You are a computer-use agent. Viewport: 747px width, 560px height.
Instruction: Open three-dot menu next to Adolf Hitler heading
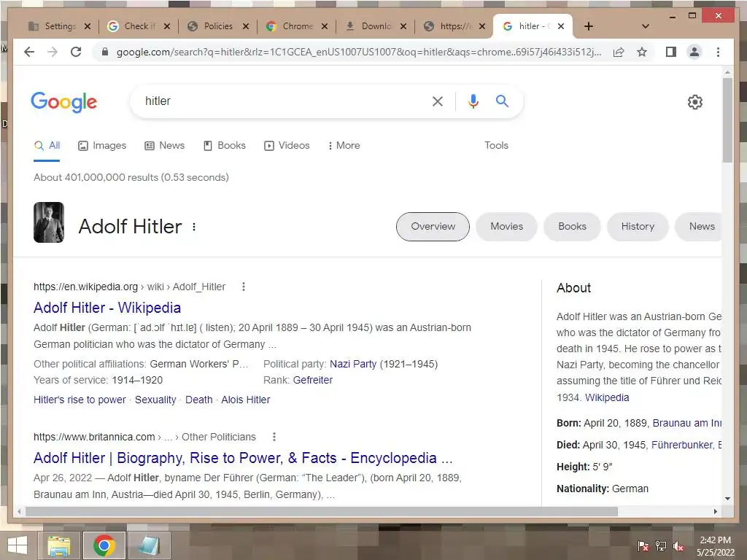click(194, 227)
